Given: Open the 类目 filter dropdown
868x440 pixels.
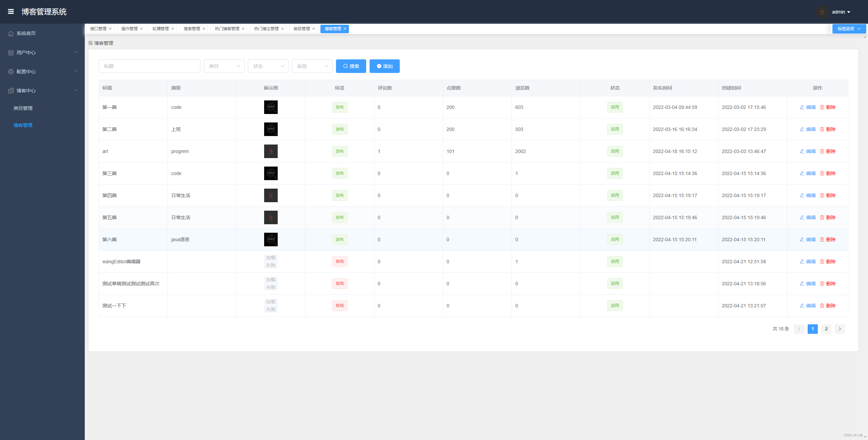Looking at the screenshot, I should 224,66.
